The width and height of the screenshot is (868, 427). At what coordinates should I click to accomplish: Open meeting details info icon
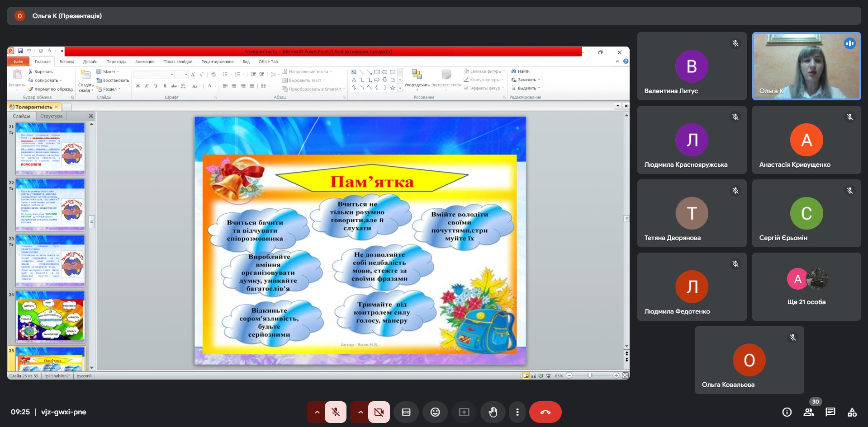point(787,412)
